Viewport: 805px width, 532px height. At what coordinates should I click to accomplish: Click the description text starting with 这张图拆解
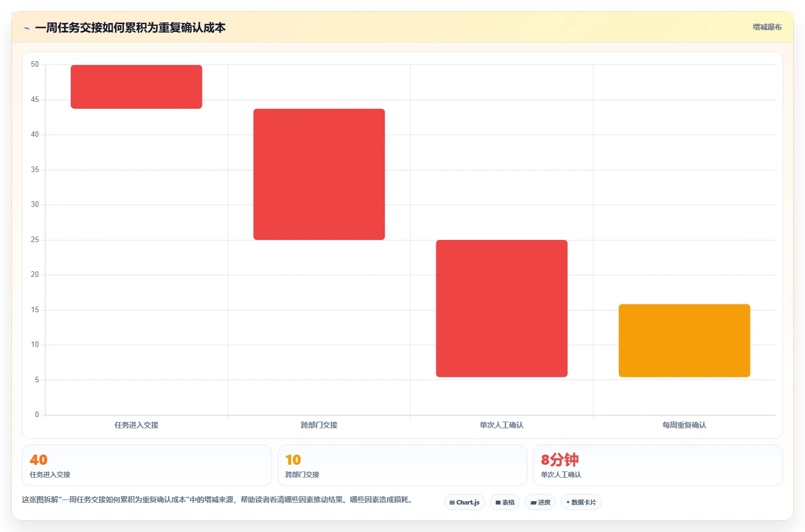point(217,499)
